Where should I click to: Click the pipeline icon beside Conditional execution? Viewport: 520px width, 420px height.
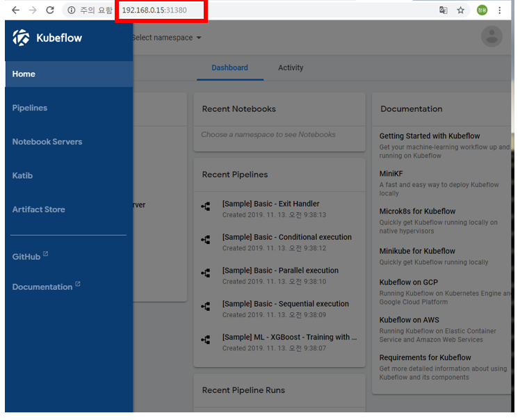(206, 239)
